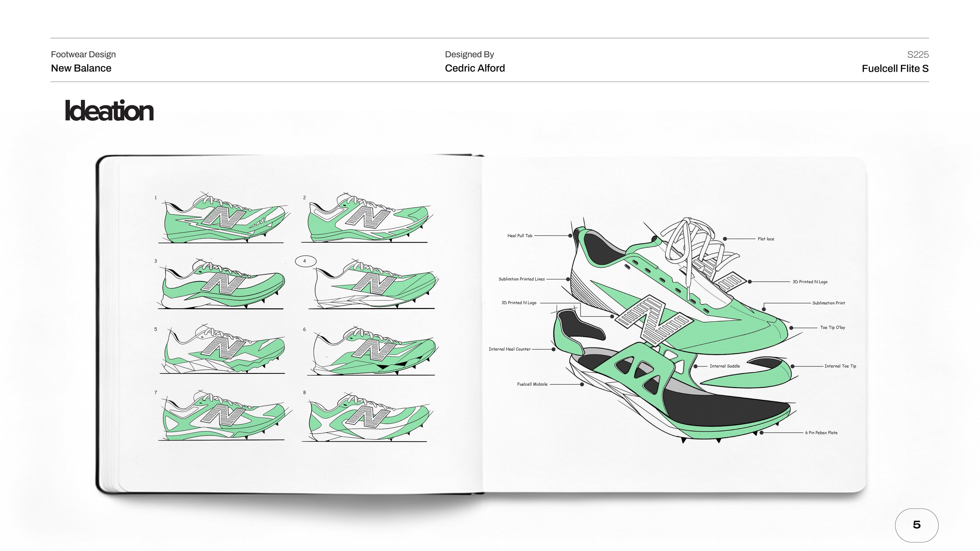This screenshot has width=980, height=551.
Task: Select the circled sketch number 4
Action: (376, 285)
